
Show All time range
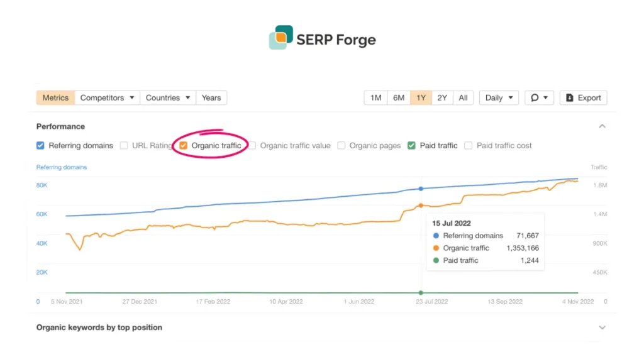(463, 97)
